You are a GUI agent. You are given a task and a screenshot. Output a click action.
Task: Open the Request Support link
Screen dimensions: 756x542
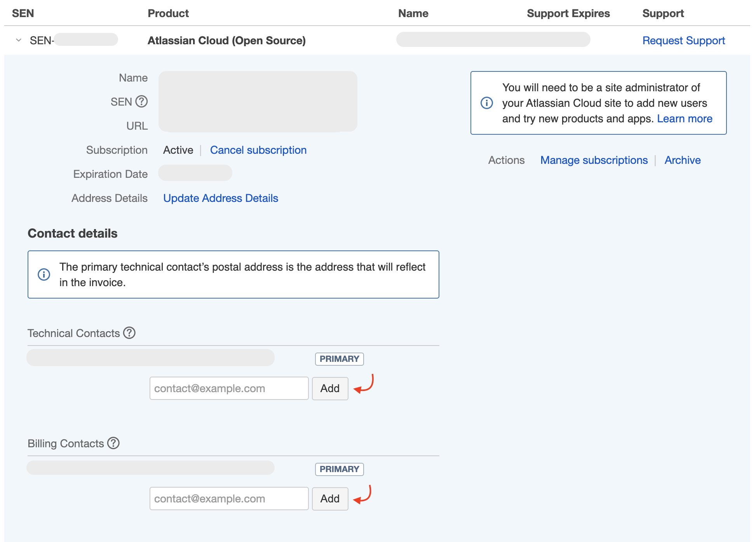684,40
